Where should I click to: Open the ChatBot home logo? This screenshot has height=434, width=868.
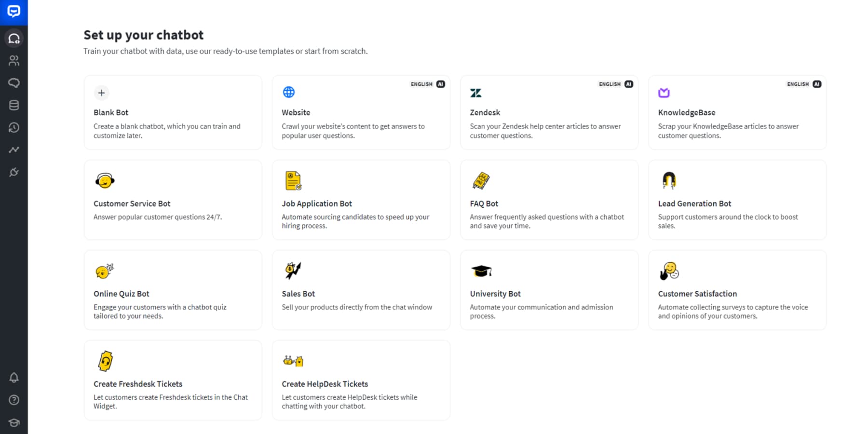(14, 11)
